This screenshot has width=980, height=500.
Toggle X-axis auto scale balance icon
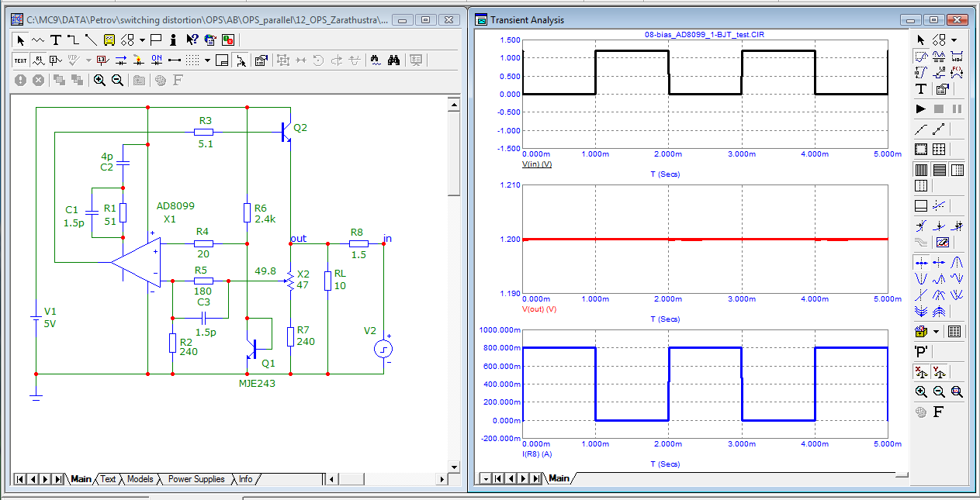pos(921,372)
